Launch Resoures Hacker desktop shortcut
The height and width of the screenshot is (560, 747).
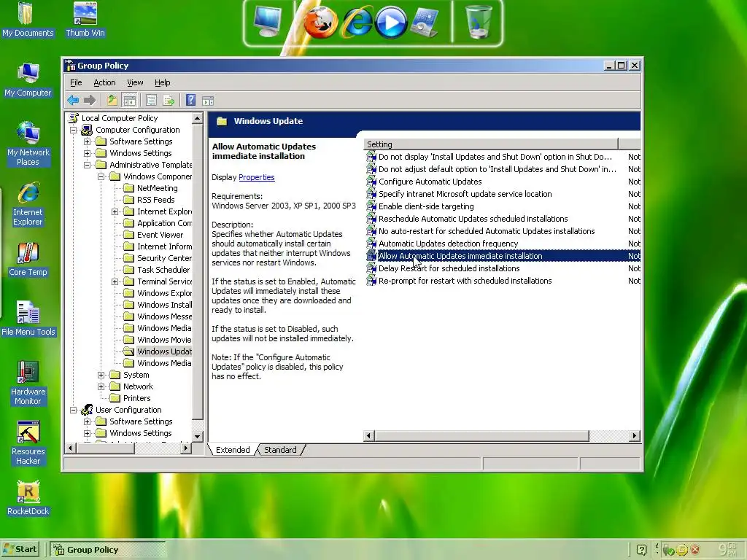click(28, 443)
